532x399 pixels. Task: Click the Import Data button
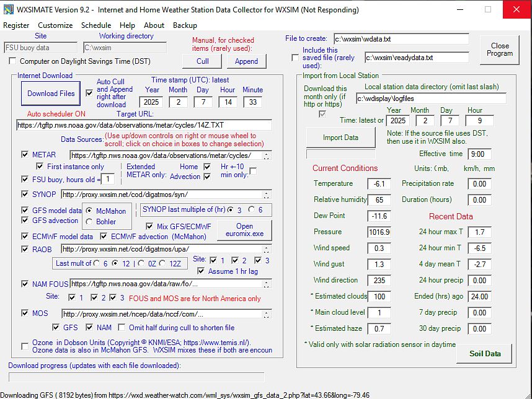click(x=340, y=138)
